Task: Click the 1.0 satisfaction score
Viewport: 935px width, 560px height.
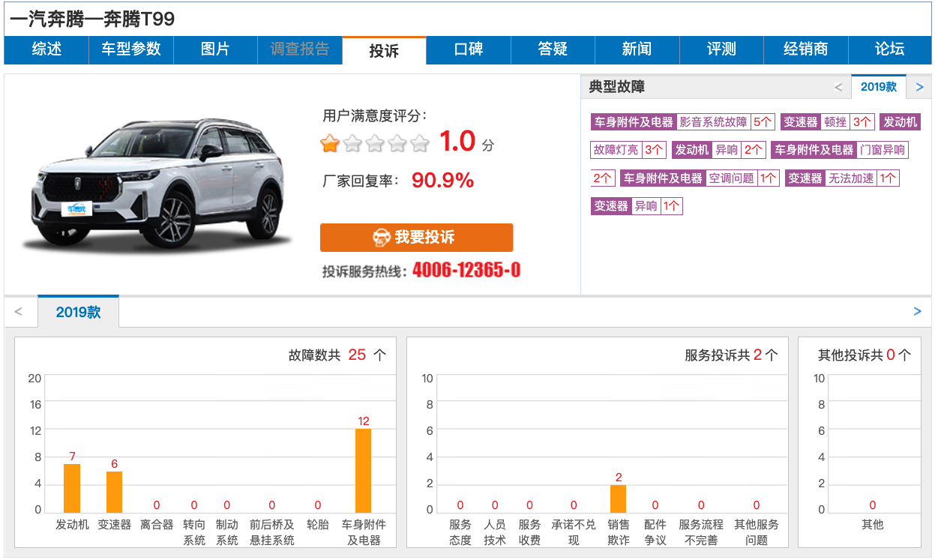Action: point(457,142)
